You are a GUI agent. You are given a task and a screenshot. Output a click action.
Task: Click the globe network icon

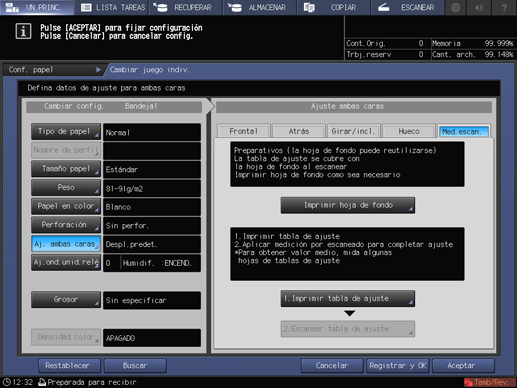pos(455,7)
